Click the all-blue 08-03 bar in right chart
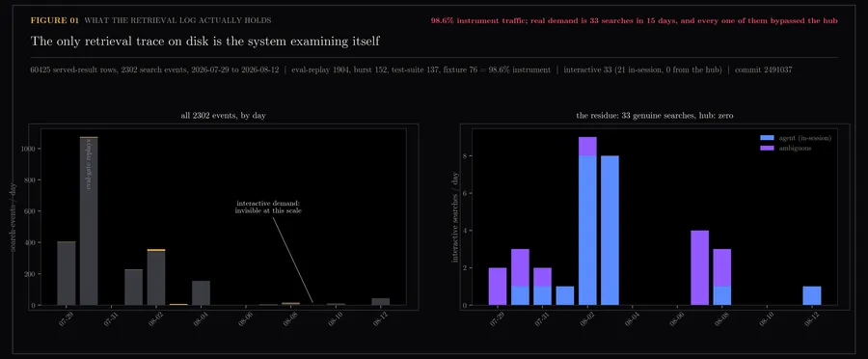Viewport: 868px width, 359px height. 610,231
